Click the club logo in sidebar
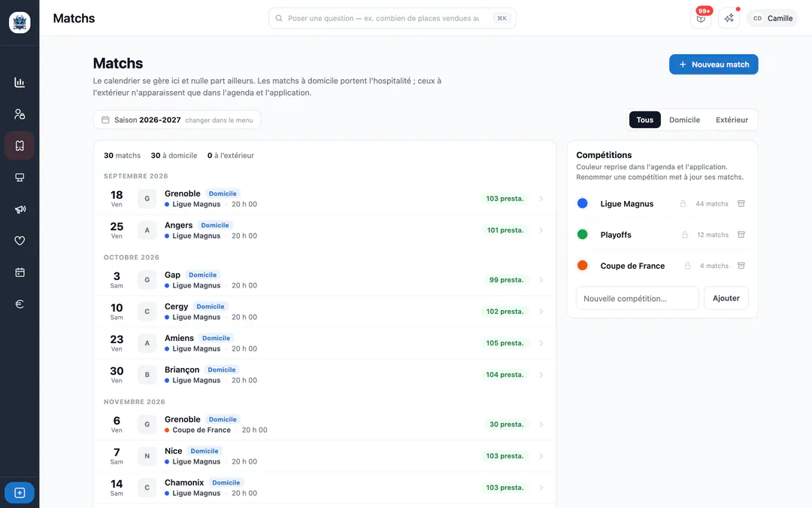812x508 pixels. tap(20, 23)
